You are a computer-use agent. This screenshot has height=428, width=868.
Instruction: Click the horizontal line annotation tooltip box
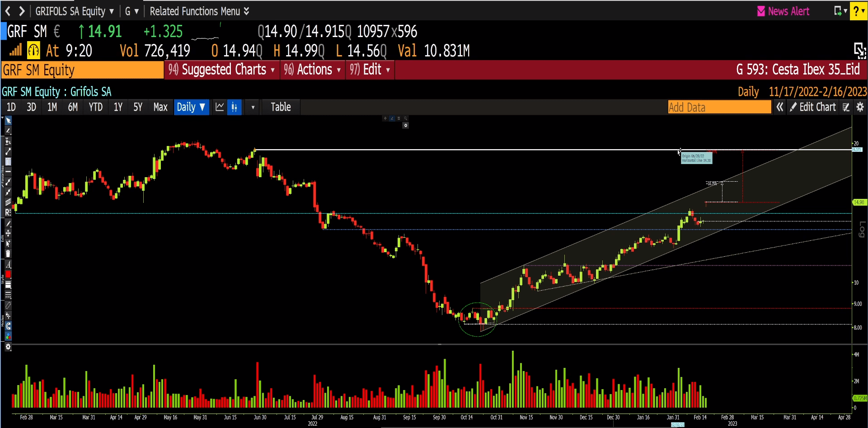[696, 158]
